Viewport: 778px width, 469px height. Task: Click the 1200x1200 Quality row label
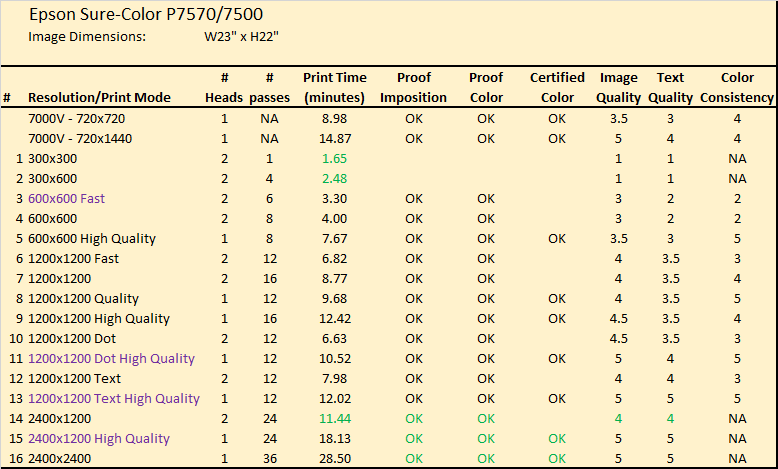(x=83, y=298)
